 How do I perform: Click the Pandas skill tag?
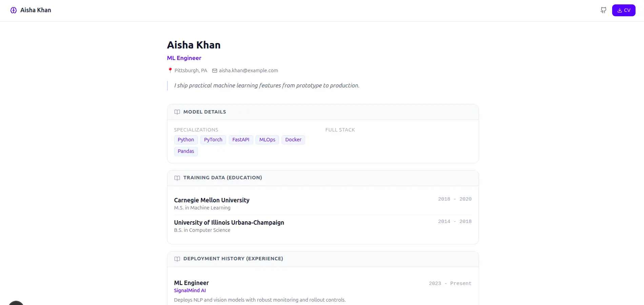click(x=186, y=151)
